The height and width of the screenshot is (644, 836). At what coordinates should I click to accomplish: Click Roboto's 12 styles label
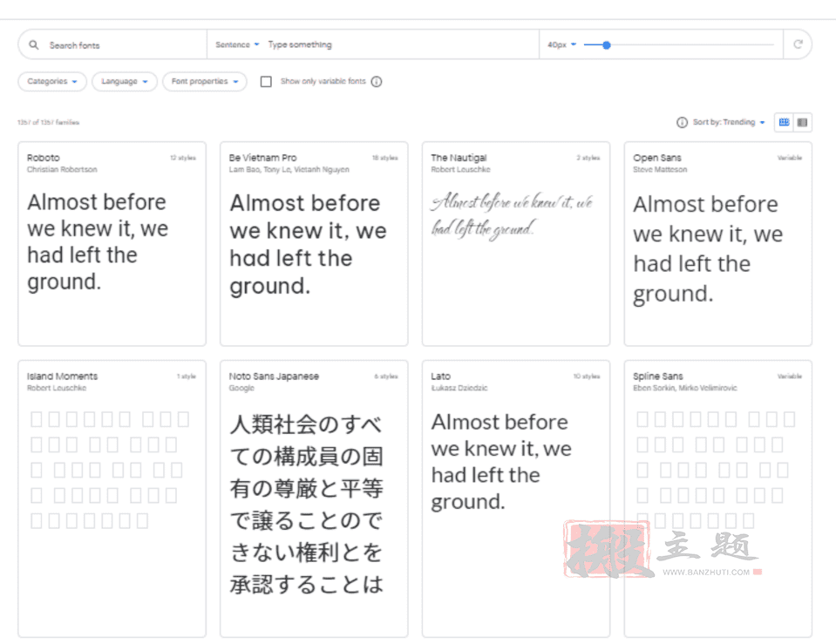point(183,158)
